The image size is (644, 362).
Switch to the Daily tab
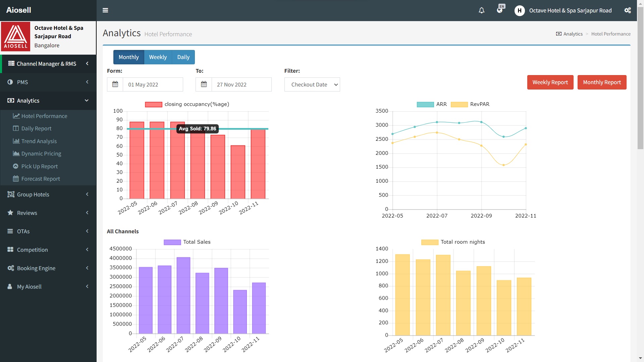pyautogui.click(x=183, y=57)
